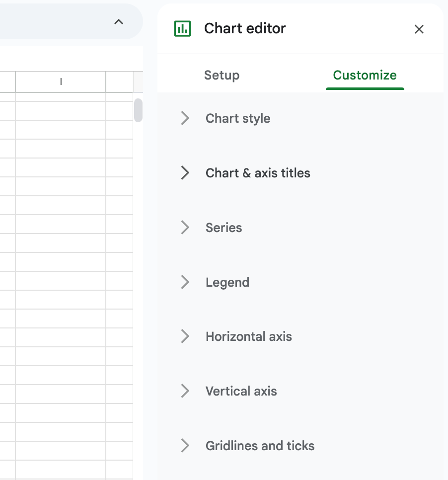Collapse the top bar using the up chevron

pos(119,22)
